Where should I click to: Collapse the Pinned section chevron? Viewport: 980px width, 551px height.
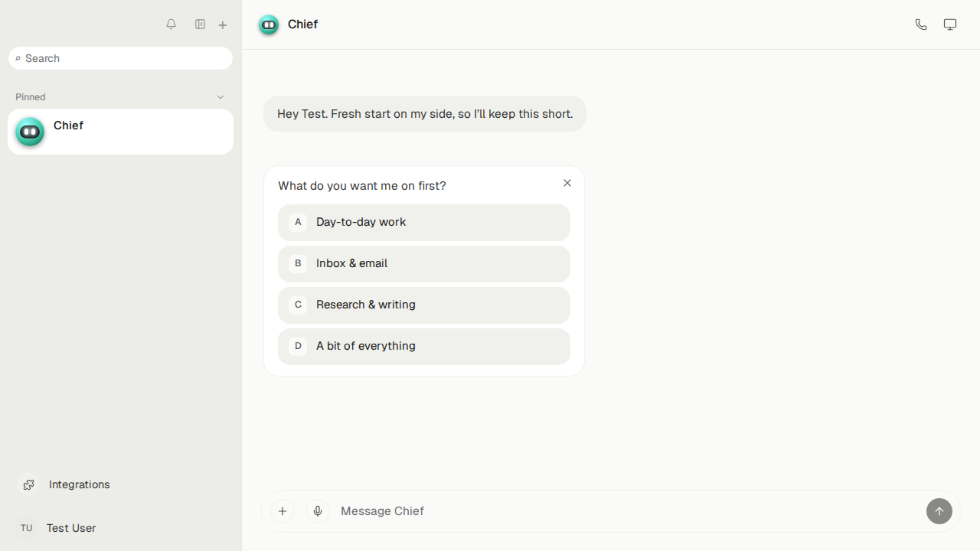click(x=220, y=97)
